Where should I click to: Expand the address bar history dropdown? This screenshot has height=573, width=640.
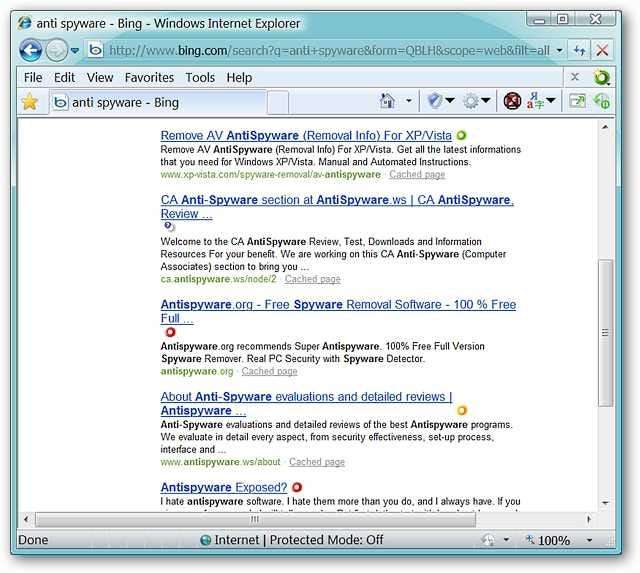tap(558, 50)
